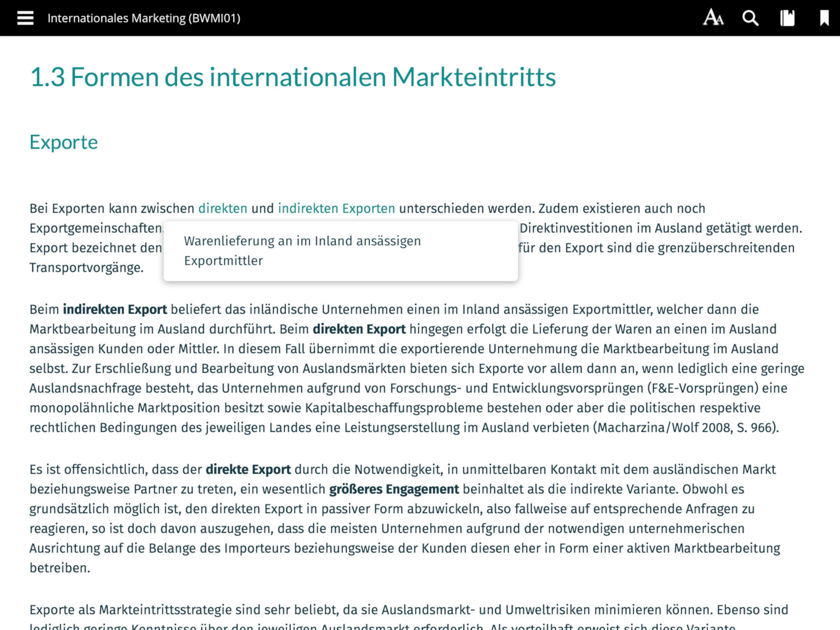
Task: Click the Warenlieferung definition tooltip popup
Action: (340, 251)
